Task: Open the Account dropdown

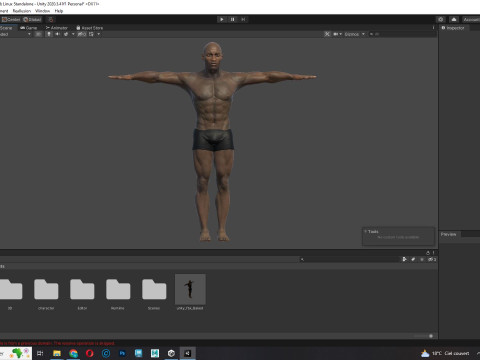Action: (471, 20)
